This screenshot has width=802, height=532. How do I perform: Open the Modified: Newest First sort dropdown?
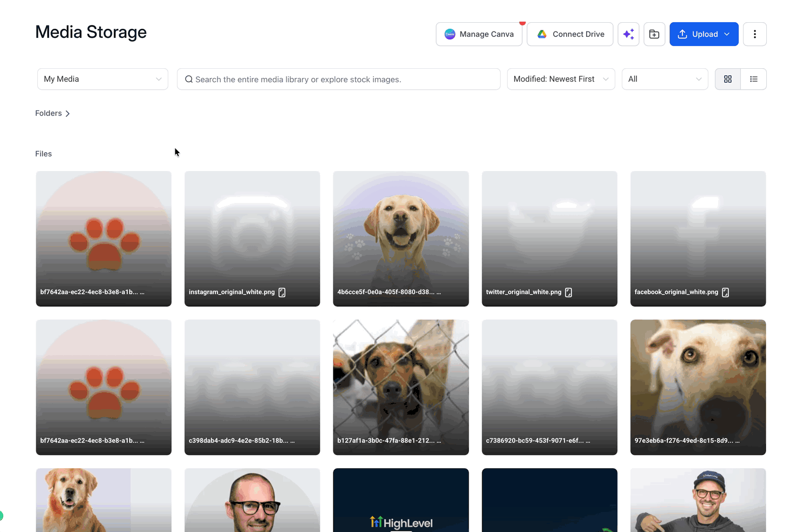(561, 79)
